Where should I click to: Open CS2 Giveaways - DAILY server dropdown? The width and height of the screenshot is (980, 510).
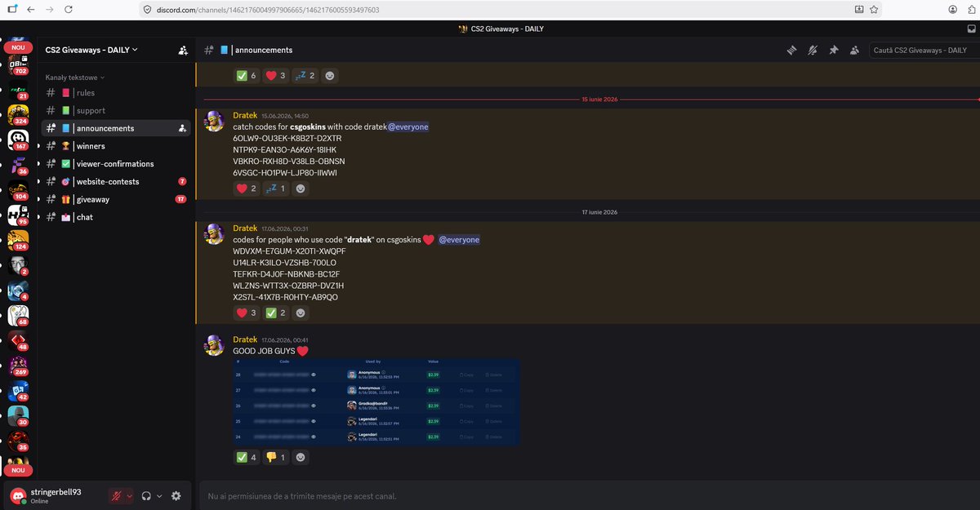tap(91, 50)
